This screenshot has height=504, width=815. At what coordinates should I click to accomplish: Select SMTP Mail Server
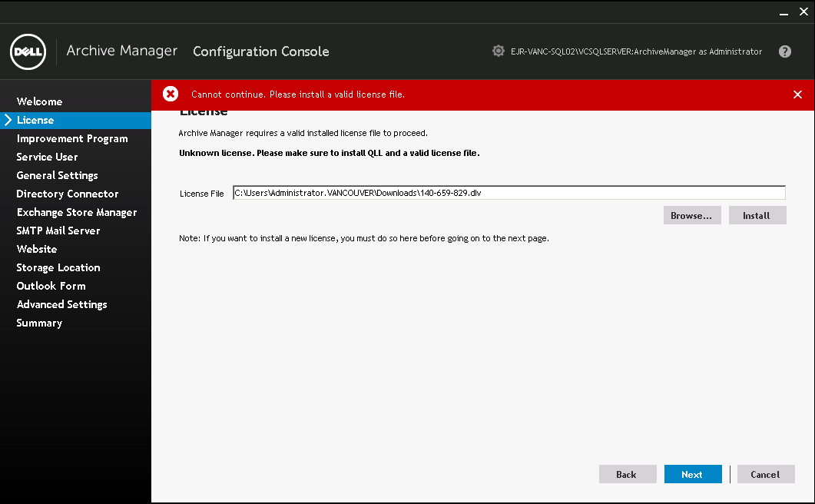tap(58, 230)
